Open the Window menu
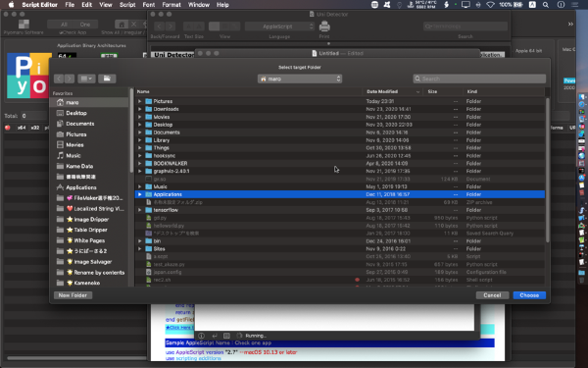This screenshot has width=588, height=368. click(x=199, y=5)
